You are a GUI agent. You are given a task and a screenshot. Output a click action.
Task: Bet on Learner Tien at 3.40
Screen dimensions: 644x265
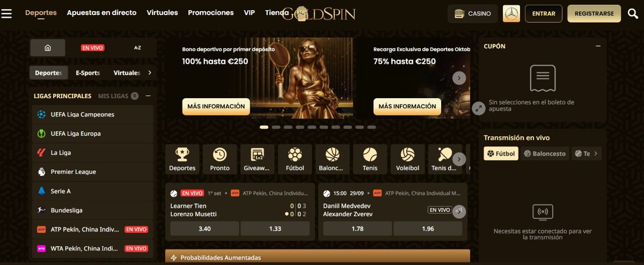tap(204, 229)
